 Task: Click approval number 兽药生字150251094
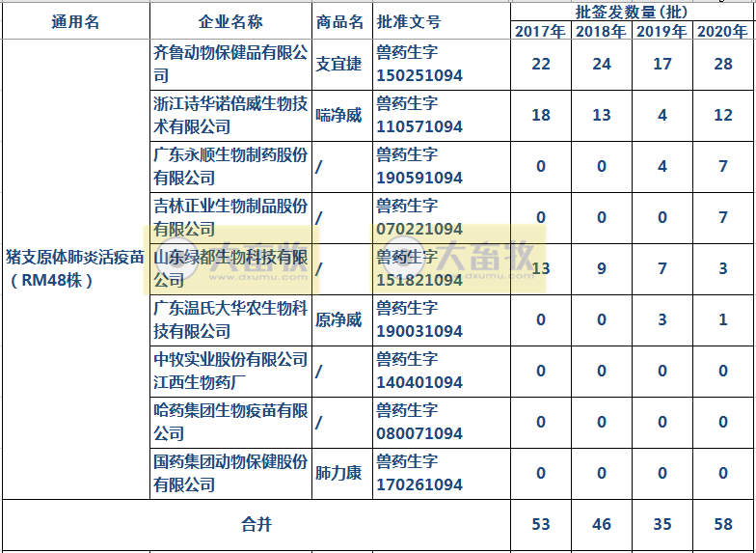pos(419,64)
